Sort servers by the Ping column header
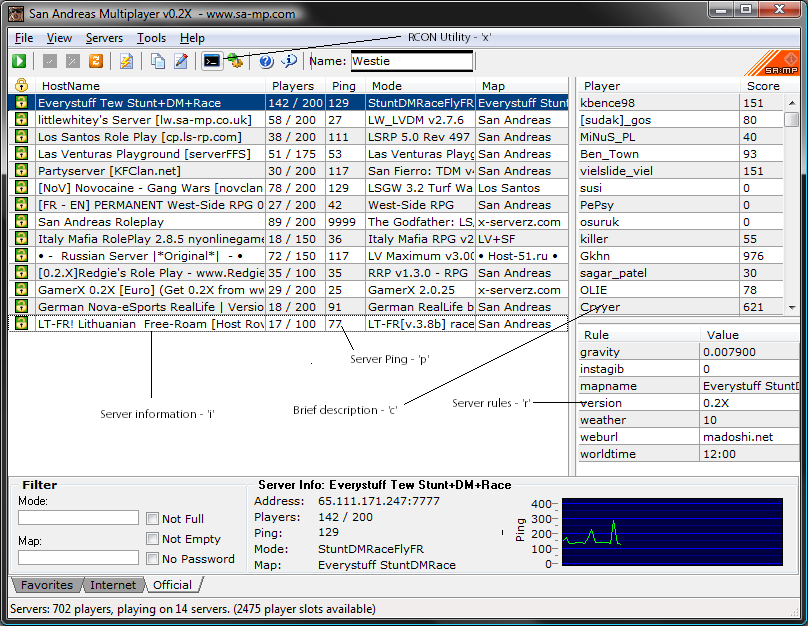The width and height of the screenshot is (808, 626). pos(344,86)
